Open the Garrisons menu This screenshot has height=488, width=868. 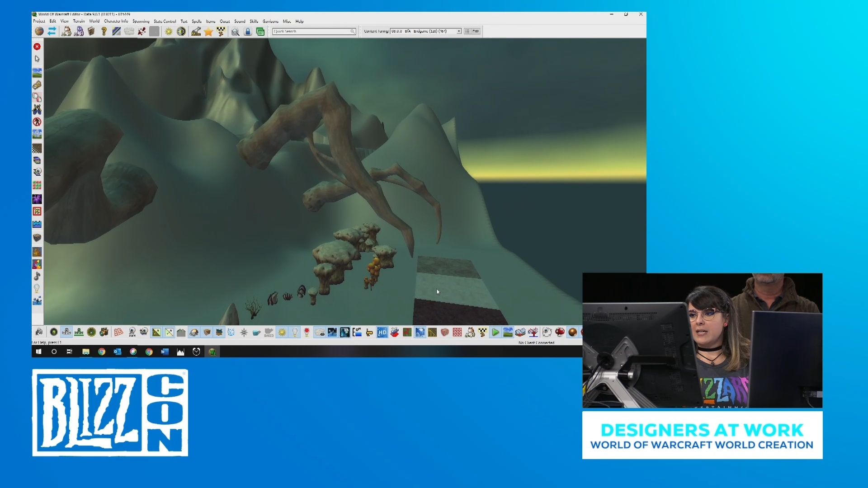tap(270, 21)
